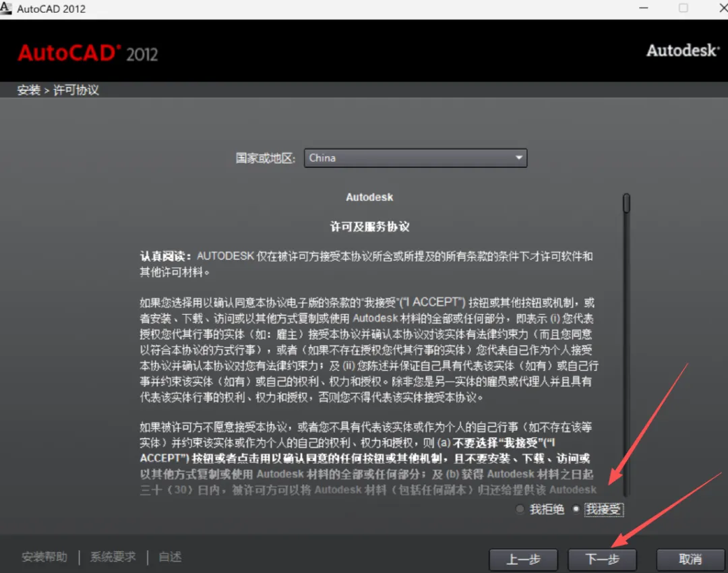This screenshot has width=728, height=573.
Task: Open the 安装帮助 link
Action: [x=44, y=557]
